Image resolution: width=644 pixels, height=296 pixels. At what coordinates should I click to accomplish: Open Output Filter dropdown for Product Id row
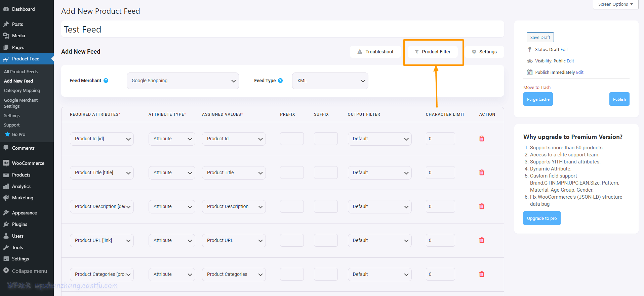coord(379,139)
